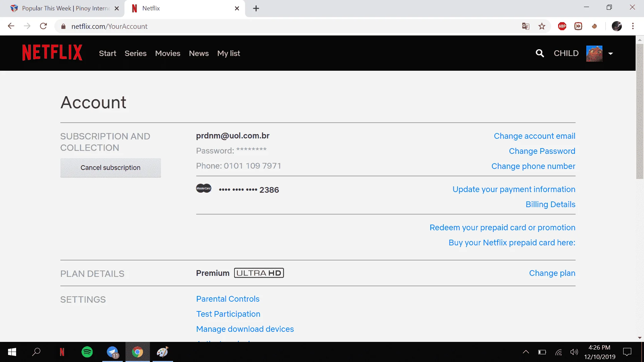The image size is (644, 362).
Task: Click the cookie extension icon
Action: coord(594,26)
